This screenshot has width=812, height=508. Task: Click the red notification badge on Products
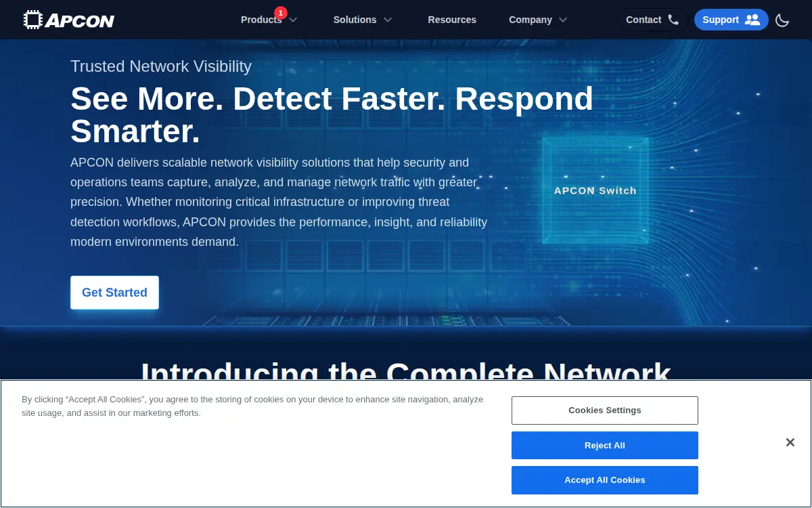pyautogui.click(x=281, y=13)
